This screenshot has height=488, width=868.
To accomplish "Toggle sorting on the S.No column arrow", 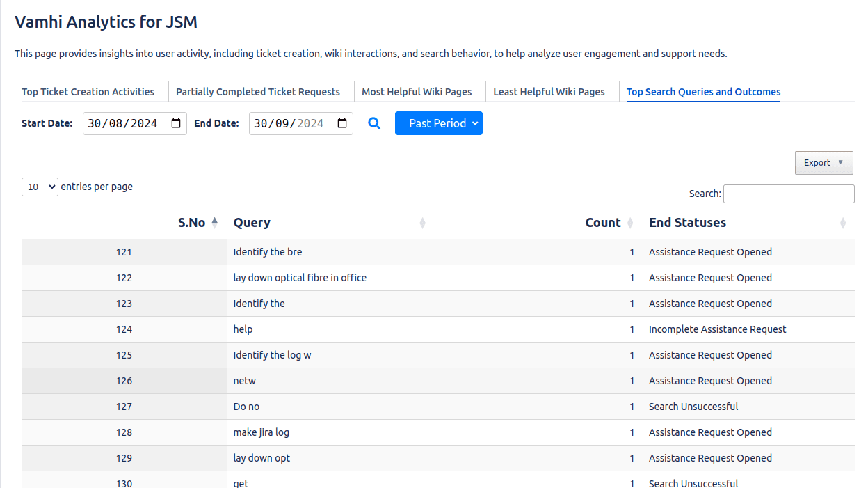I will [214, 221].
